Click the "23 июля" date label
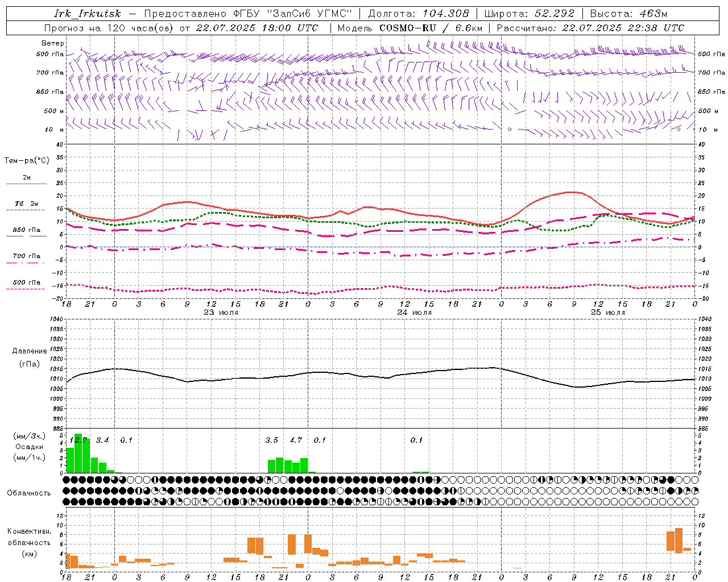 (221, 313)
